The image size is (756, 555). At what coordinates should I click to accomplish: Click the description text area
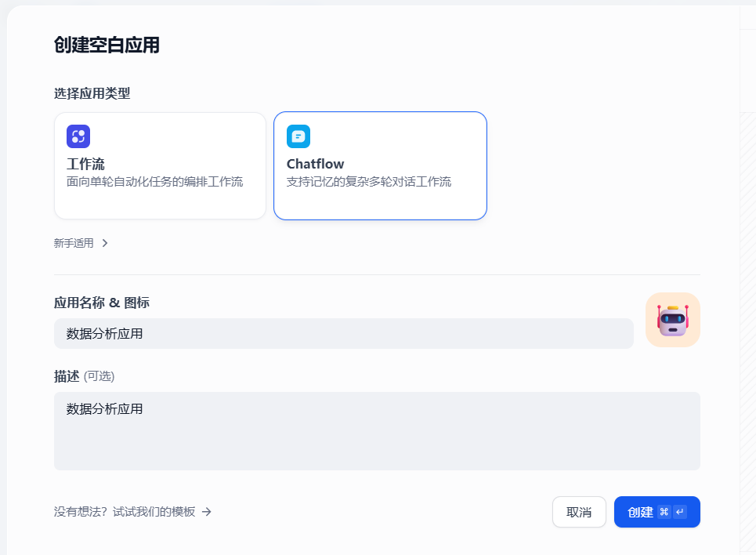(377, 431)
